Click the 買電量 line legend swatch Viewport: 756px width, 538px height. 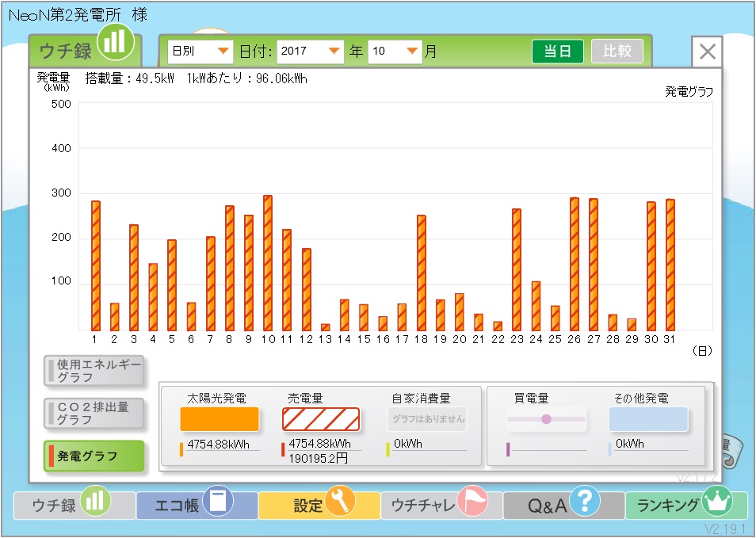coord(546,419)
